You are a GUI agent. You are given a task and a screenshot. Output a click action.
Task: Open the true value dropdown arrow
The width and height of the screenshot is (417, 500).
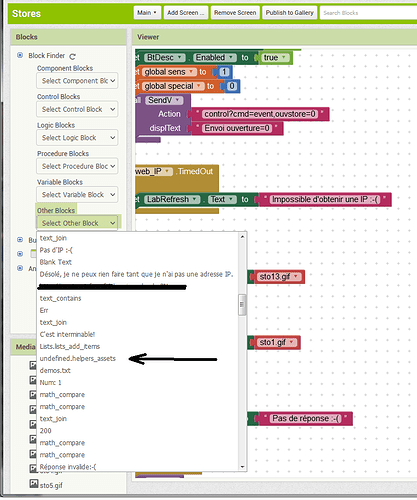click(284, 57)
